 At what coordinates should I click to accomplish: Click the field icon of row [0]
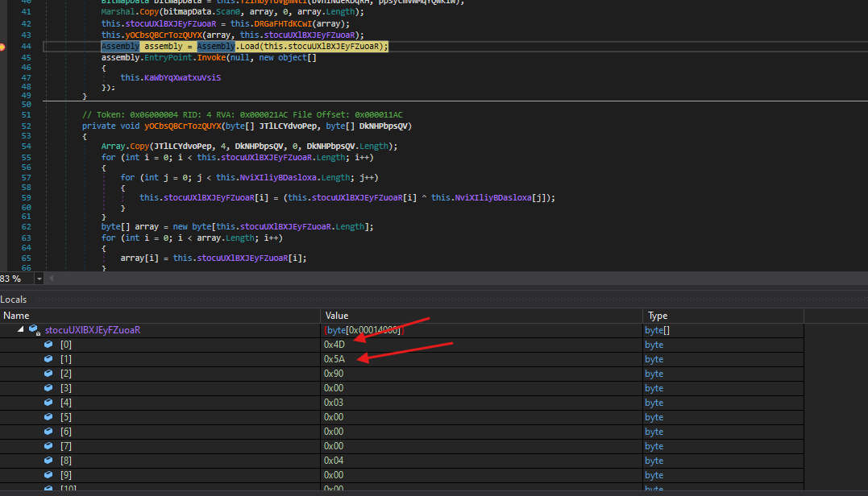click(48, 345)
